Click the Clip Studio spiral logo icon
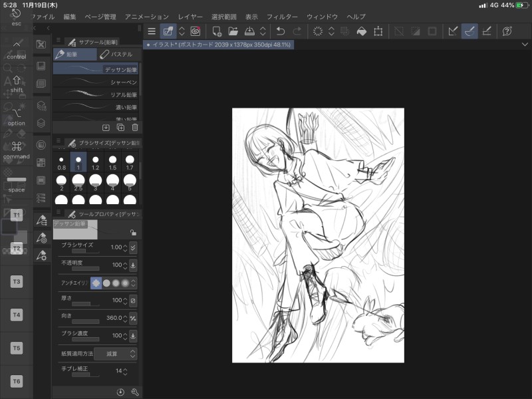The width and height of the screenshot is (532, 399). click(196, 31)
